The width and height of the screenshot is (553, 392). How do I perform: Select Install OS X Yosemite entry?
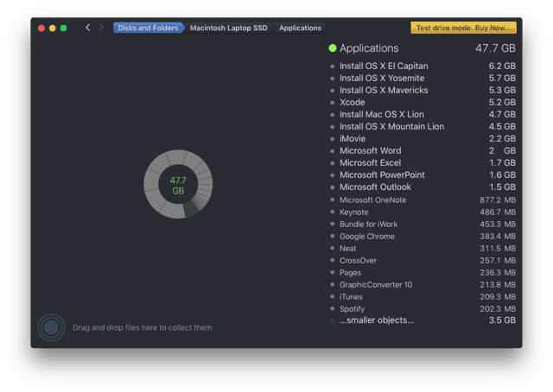(423, 78)
